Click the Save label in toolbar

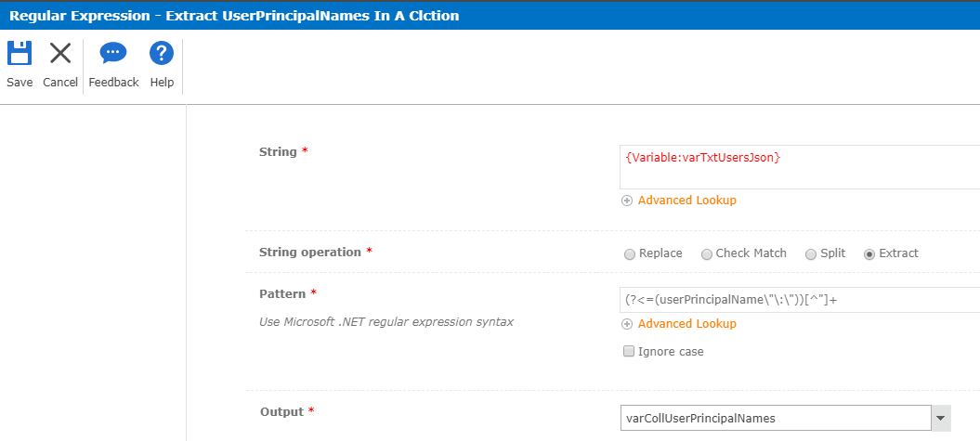click(x=20, y=83)
